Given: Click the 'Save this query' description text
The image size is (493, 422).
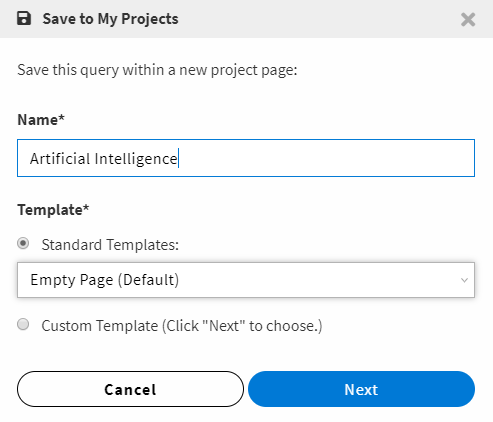Looking at the screenshot, I should click(x=157, y=70).
